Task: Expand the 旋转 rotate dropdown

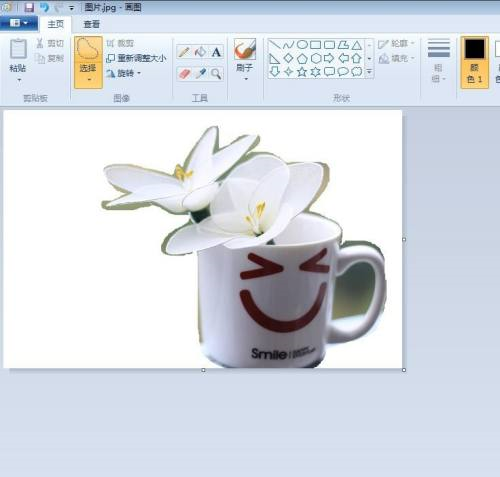Action: pyautogui.click(x=139, y=73)
